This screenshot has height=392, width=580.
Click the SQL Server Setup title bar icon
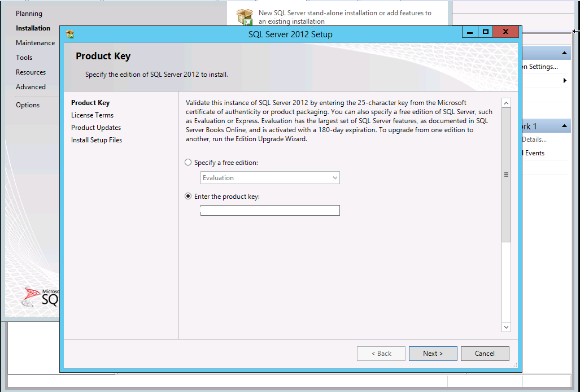[x=69, y=34]
